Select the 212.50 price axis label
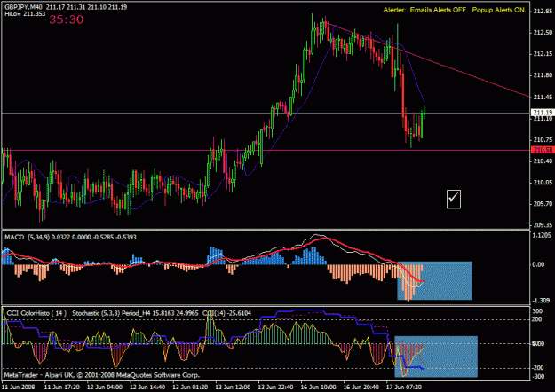The width and height of the screenshot is (555, 392). 543,33
